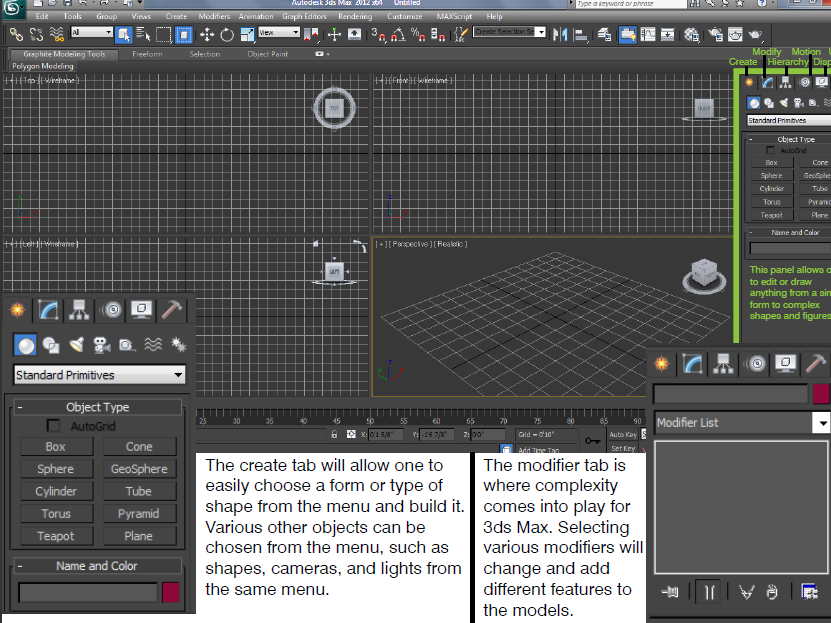The height and width of the screenshot is (623, 831).
Task: Toggle Show End Result under modifier stack
Action: (708, 592)
